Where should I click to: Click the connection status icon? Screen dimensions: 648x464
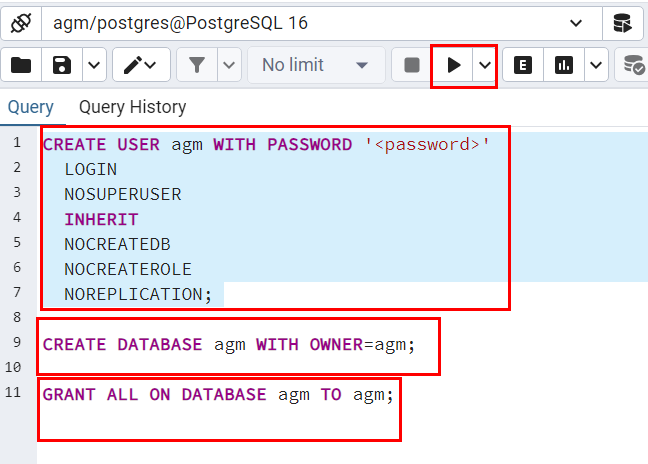20,22
